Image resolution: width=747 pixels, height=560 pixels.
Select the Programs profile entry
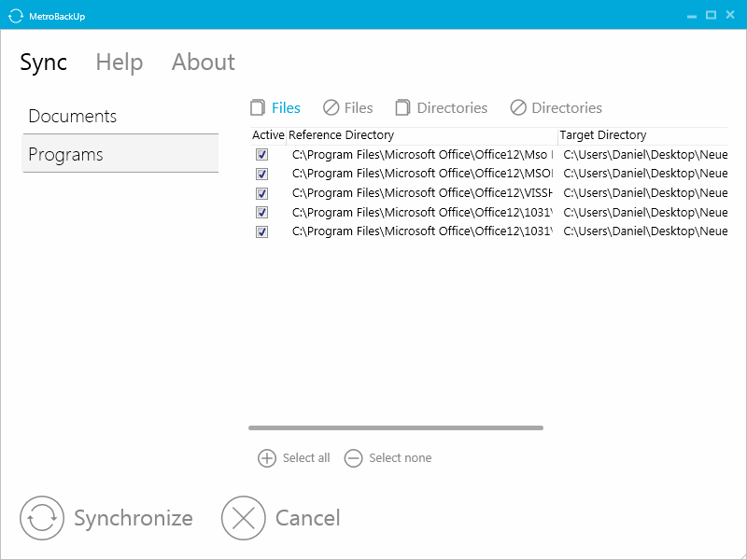tap(120, 154)
